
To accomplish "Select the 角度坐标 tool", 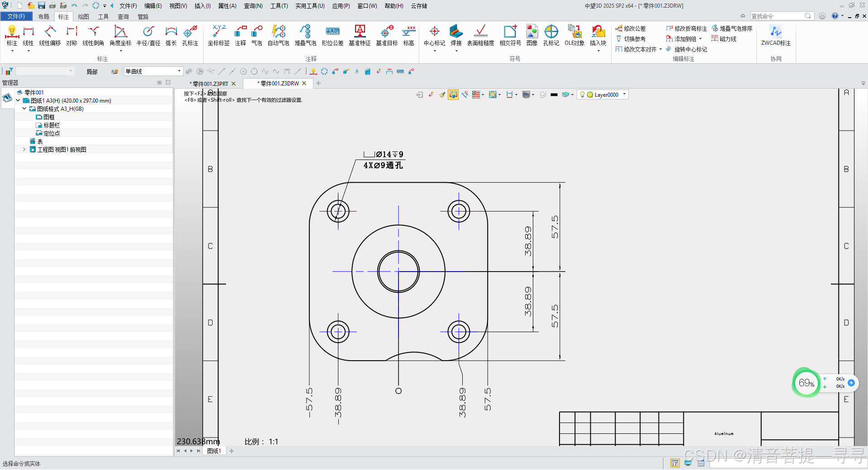I will [120, 36].
